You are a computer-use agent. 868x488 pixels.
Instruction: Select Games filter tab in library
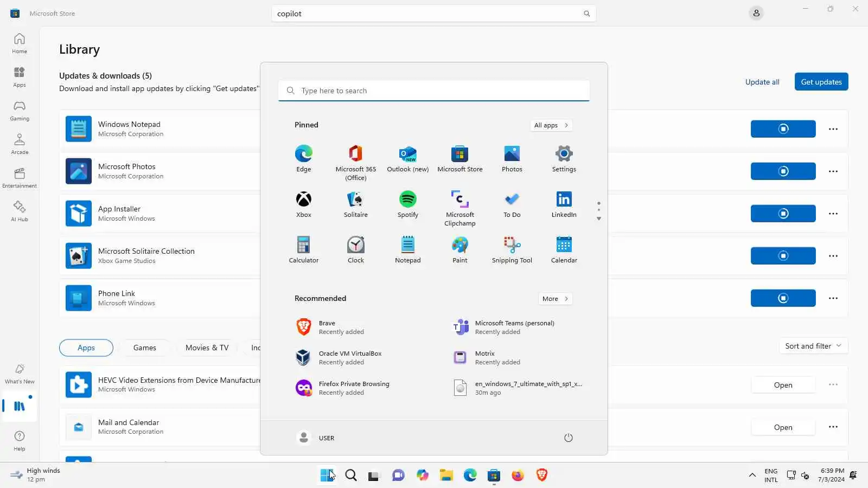[x=145, y=348]
